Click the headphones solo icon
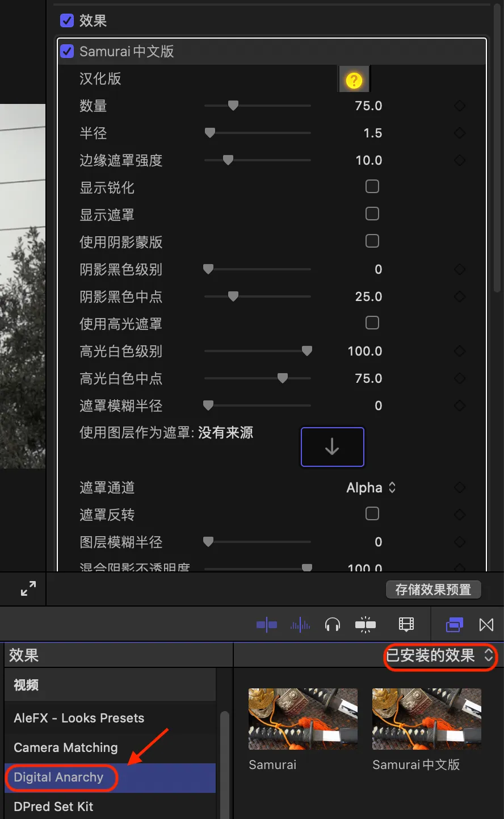 point(333,625)
